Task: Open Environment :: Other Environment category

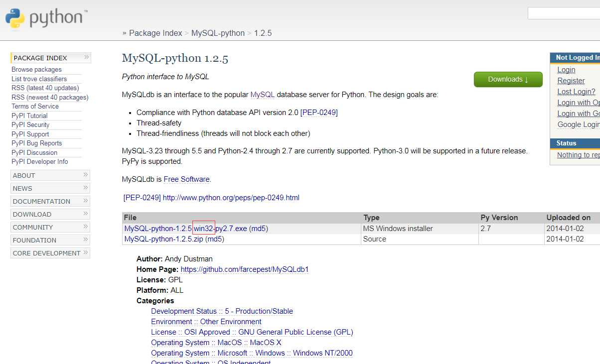Action: point(206,322)
